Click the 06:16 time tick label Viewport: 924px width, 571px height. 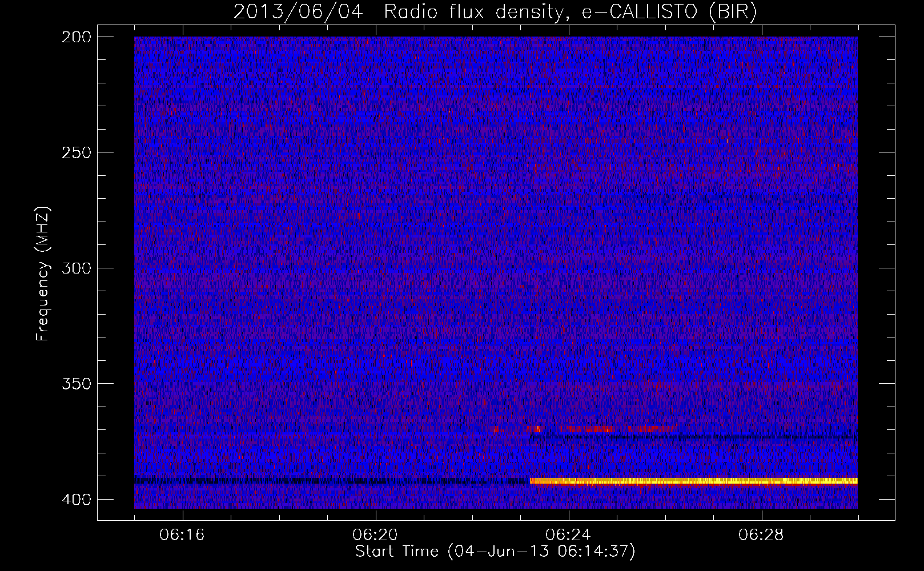point(182,535)
